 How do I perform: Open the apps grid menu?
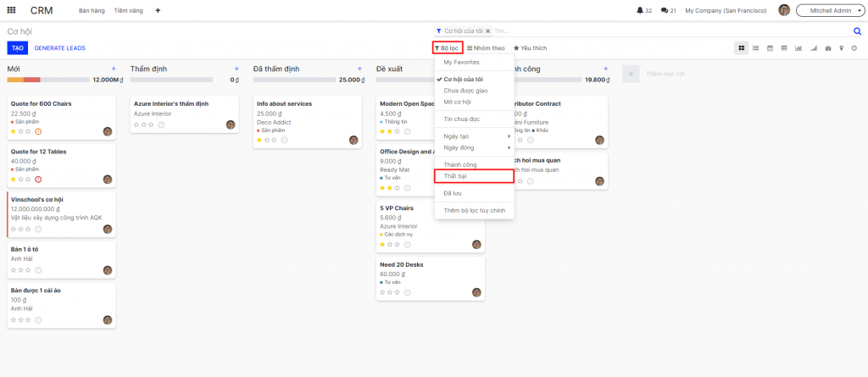pos(11,10)
